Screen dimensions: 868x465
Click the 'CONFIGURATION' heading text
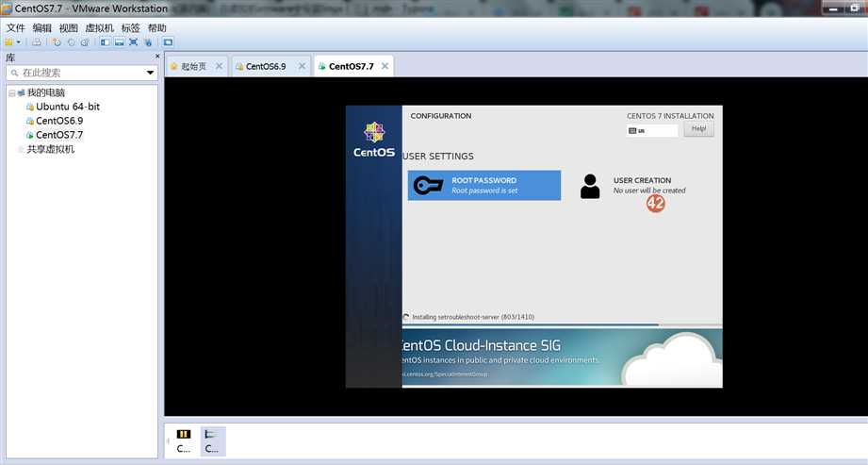[x=441, y=116]
